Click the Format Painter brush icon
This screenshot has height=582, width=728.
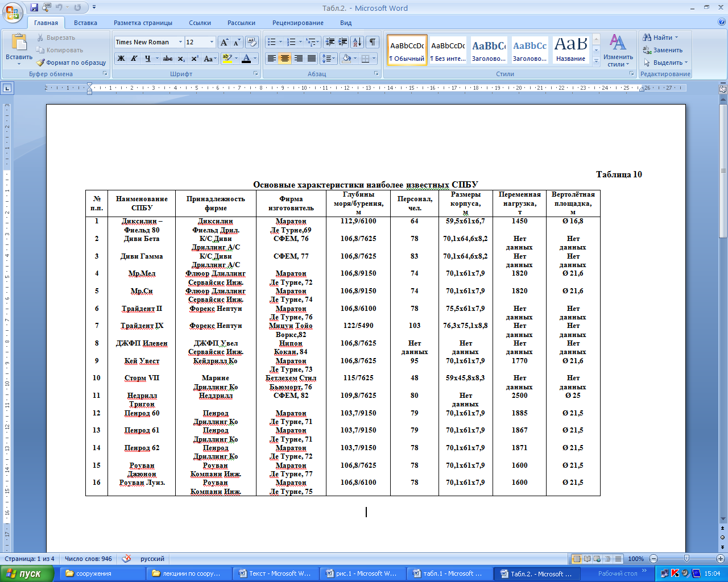click(x=40, y=63)
